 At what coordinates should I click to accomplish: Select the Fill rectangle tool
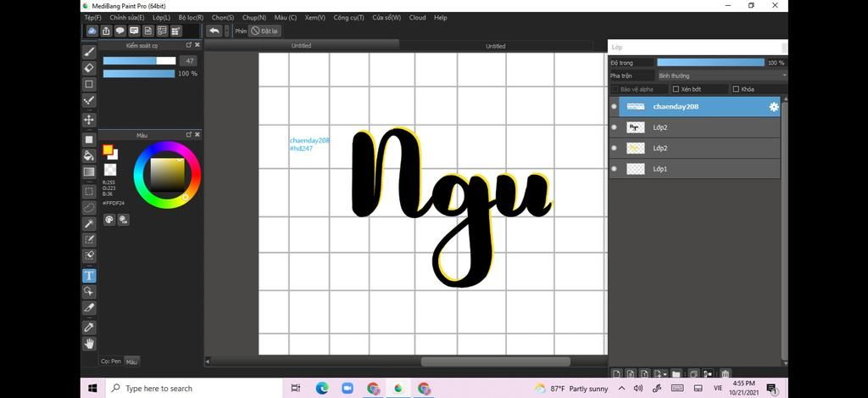pos(88,139)
